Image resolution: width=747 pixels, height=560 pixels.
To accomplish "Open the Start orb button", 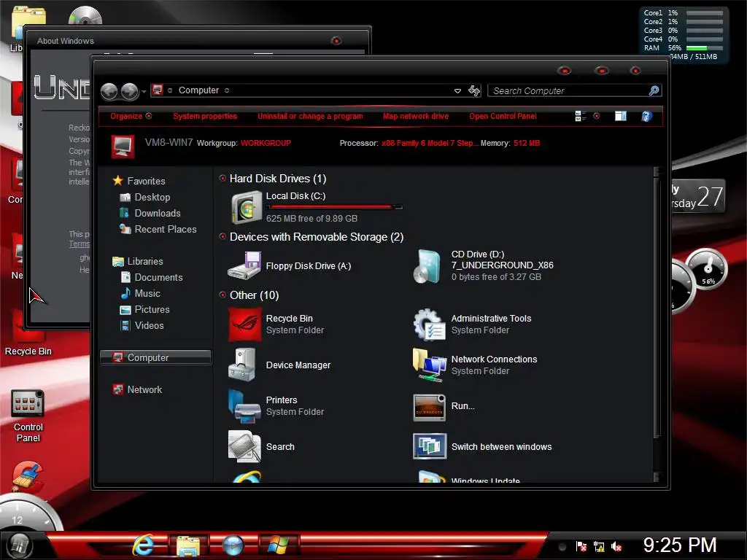I will click(19, 544).
